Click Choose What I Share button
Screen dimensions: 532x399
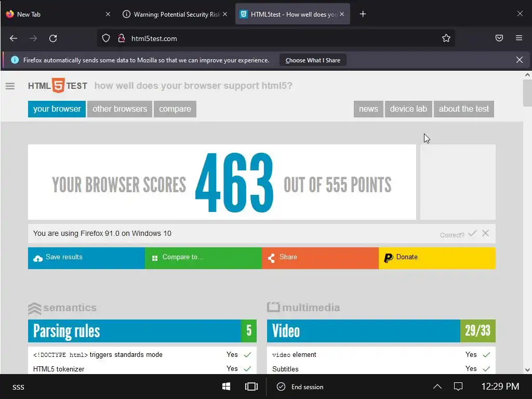tap(313, 60)
